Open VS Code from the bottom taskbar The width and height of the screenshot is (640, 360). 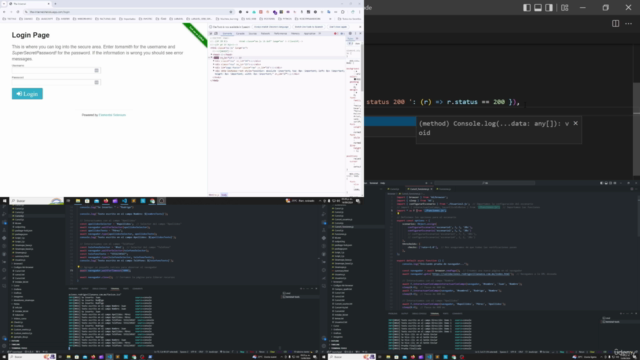click(109, 357)
